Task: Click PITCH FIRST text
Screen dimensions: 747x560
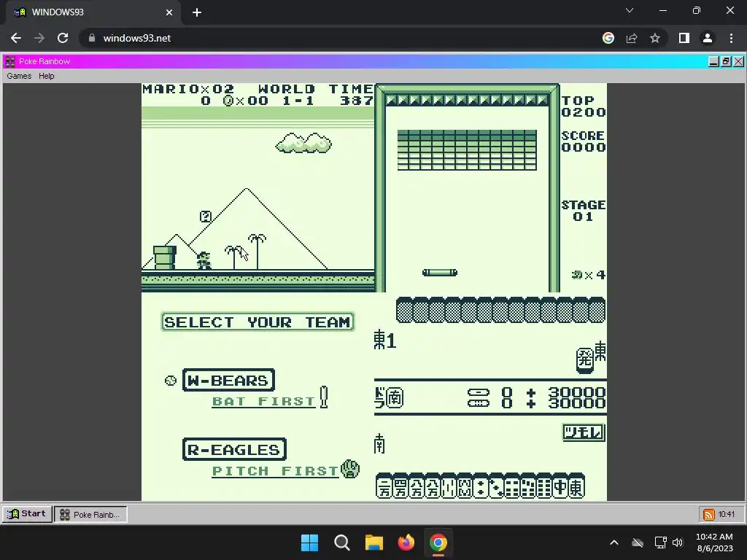Action: pyautogui.click(x=275, y=471)
